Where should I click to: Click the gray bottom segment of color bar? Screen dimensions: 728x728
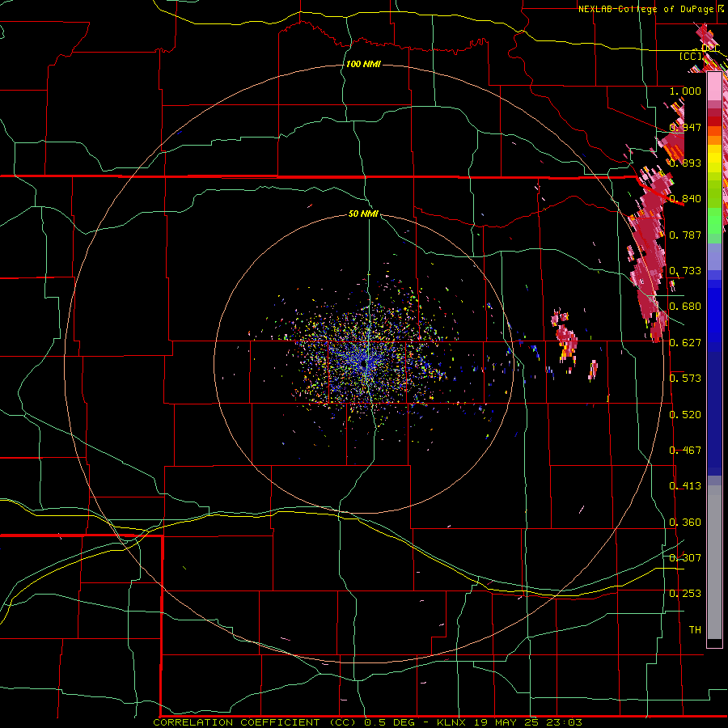[714, 562]
